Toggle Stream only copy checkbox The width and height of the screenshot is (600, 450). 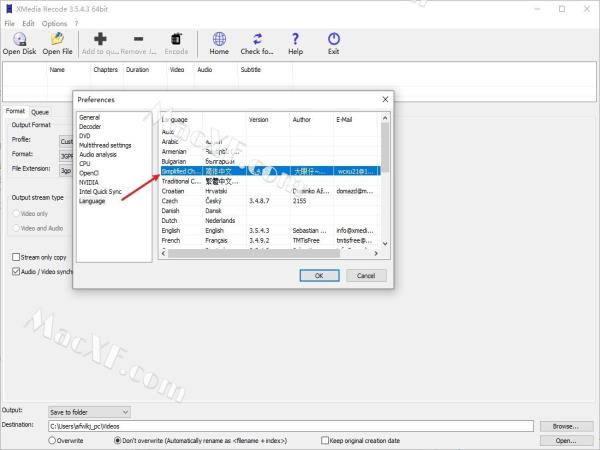tap(16, 257)
